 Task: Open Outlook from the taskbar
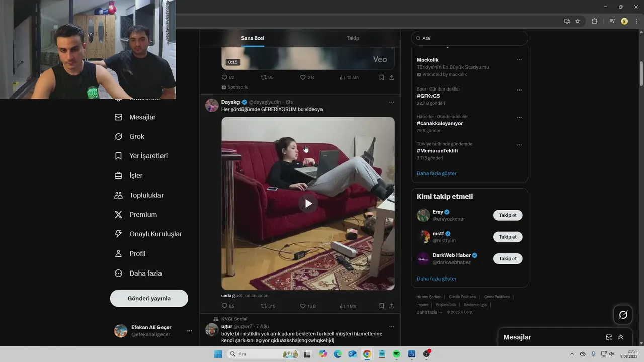point(352,354)
